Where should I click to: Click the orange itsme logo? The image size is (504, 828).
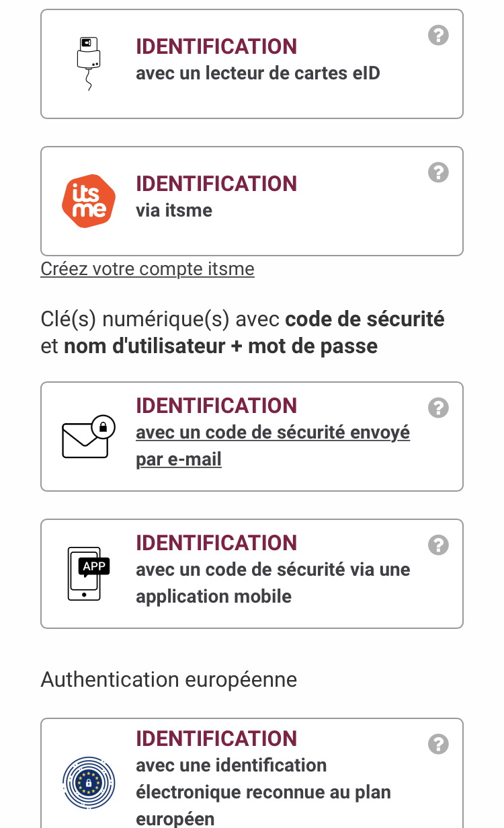coord(89,201)
